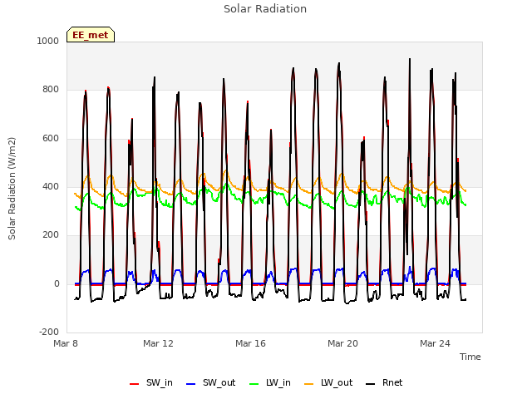
Task: Toggle the LW_in legend entry
Action: [270, 382]
